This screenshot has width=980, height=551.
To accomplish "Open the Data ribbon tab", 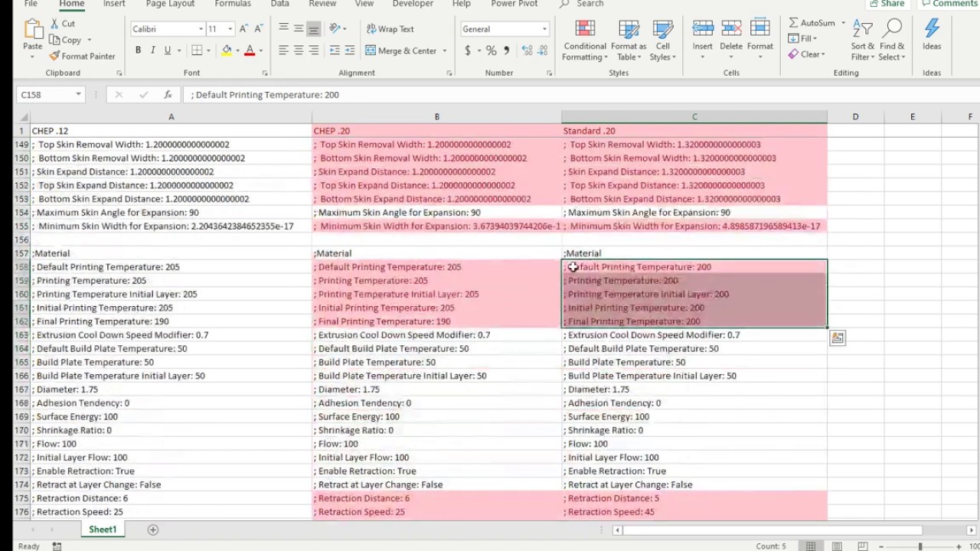I will click(x=280, y=4).
